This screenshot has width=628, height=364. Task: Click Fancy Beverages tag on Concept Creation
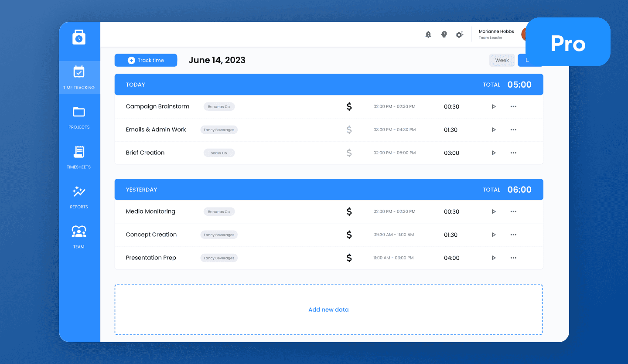click(x=219, y=235)
